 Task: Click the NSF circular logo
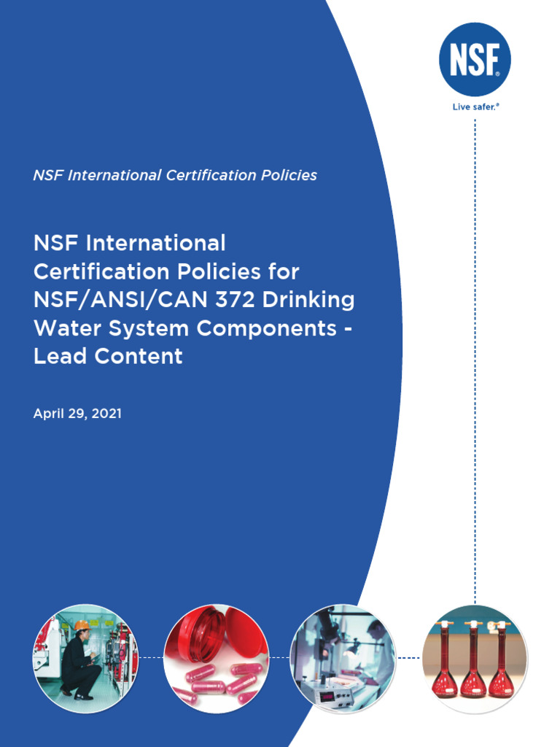474,59
